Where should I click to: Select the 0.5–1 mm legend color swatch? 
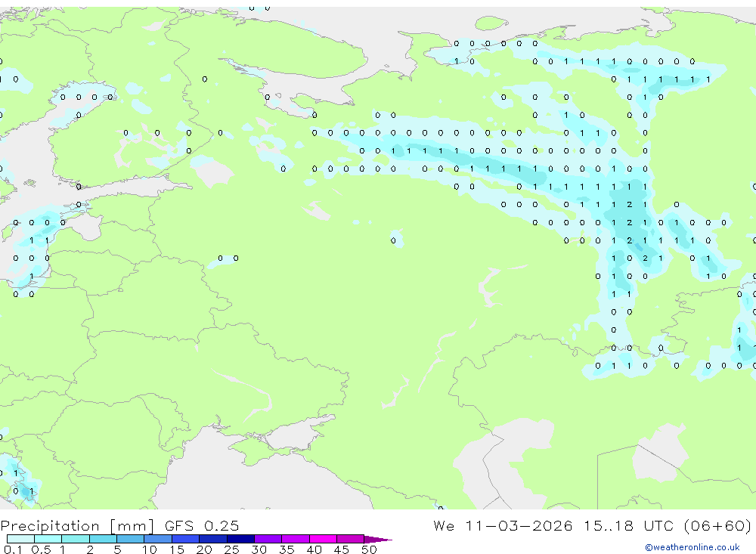click(x=48, y=539)
